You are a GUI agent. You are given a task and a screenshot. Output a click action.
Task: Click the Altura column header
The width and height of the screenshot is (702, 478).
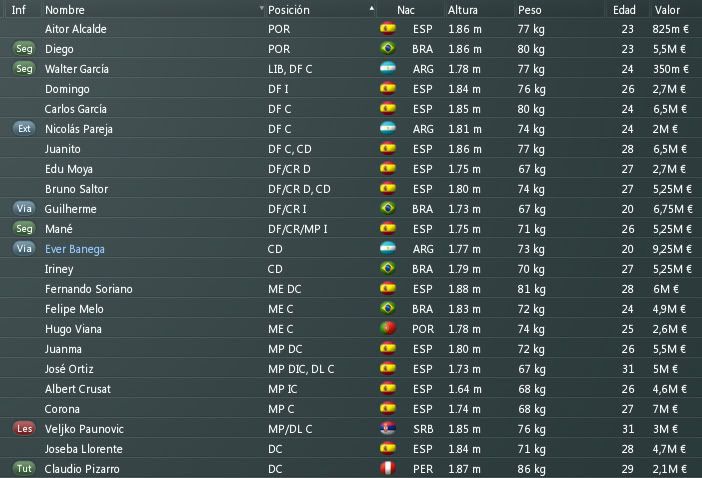462,9
